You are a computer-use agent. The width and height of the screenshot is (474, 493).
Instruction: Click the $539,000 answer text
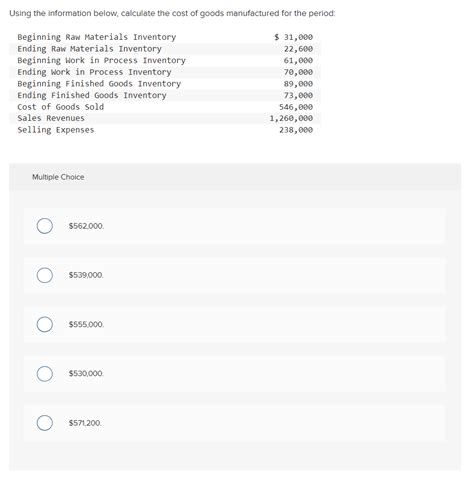pyautogui.click(x=86, y=275)
